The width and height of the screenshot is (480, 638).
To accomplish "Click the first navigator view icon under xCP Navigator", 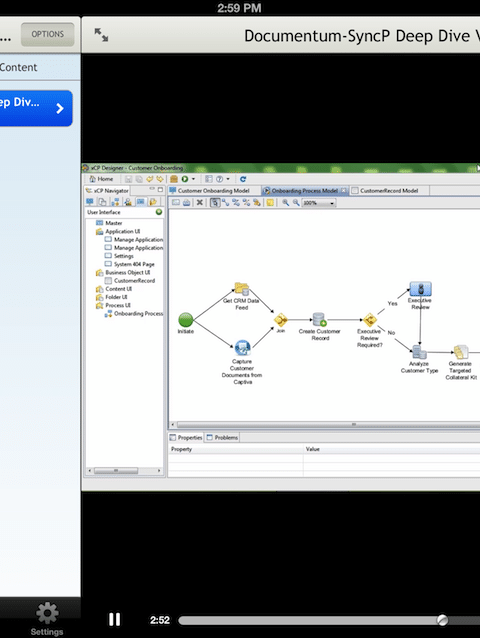I will (x=90, y=202).
